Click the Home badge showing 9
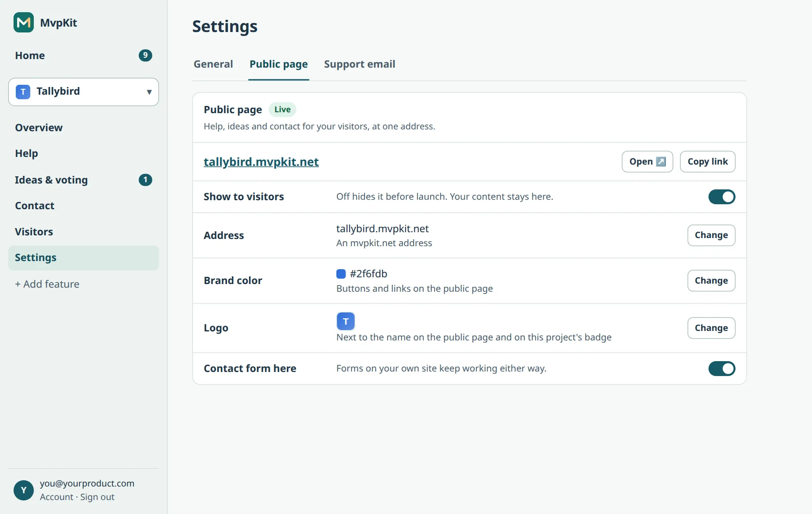This screenshot has width=812, height=514. tap(145, 55)
